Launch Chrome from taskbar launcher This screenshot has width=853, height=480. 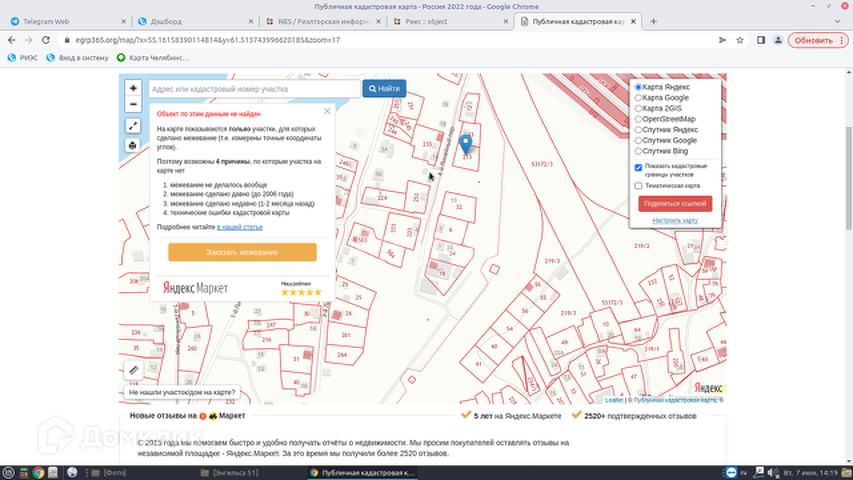tap(38, 472)
